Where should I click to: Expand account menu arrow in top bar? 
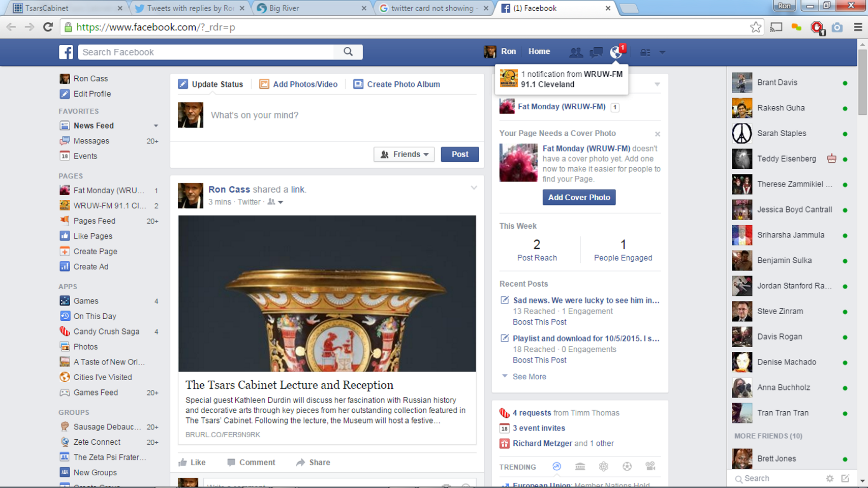[x=662, y=52]
